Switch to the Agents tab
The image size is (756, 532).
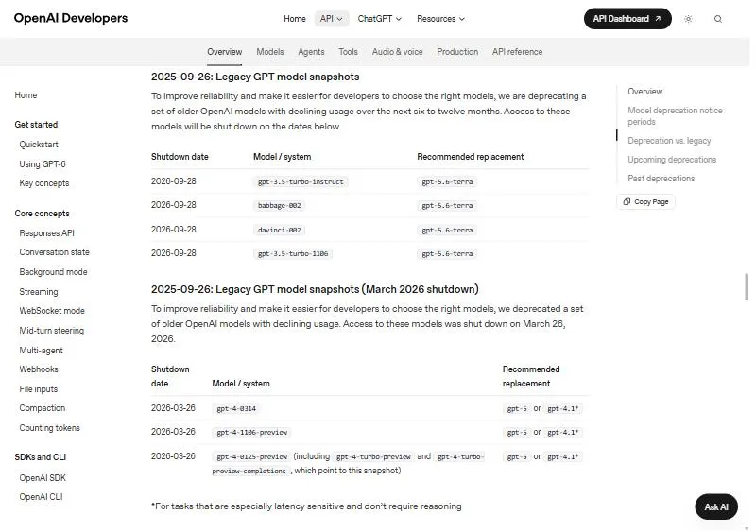[311, 52]
